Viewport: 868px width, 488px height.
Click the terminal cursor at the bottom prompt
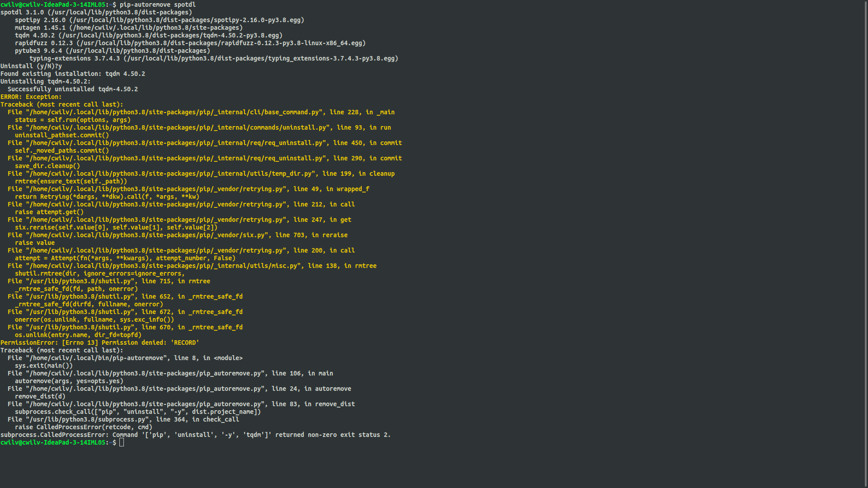click(122, 442)
